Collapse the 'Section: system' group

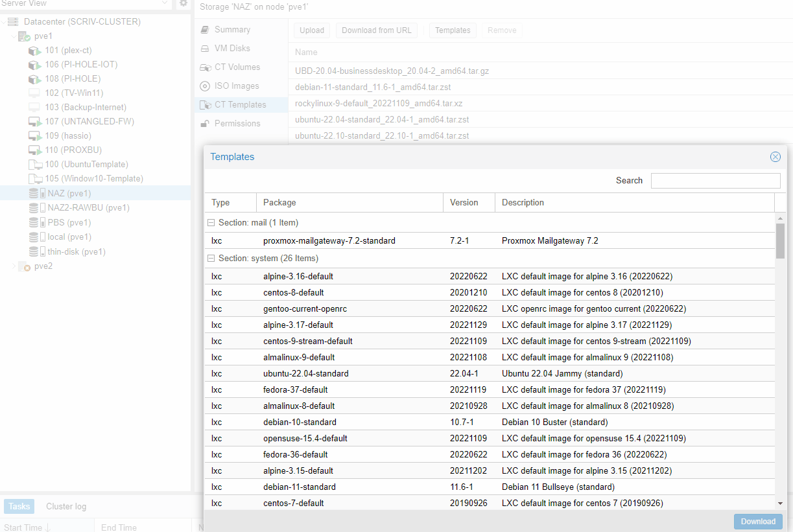tap(211, 259)
